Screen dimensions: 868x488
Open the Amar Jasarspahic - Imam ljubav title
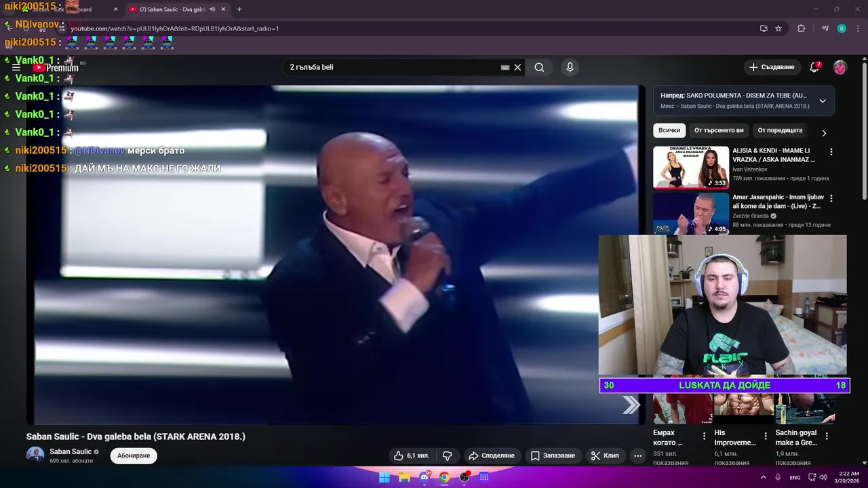777,201
